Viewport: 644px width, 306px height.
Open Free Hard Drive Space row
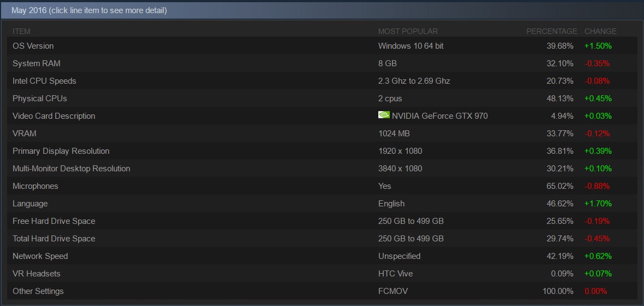(x=54, y=221)
